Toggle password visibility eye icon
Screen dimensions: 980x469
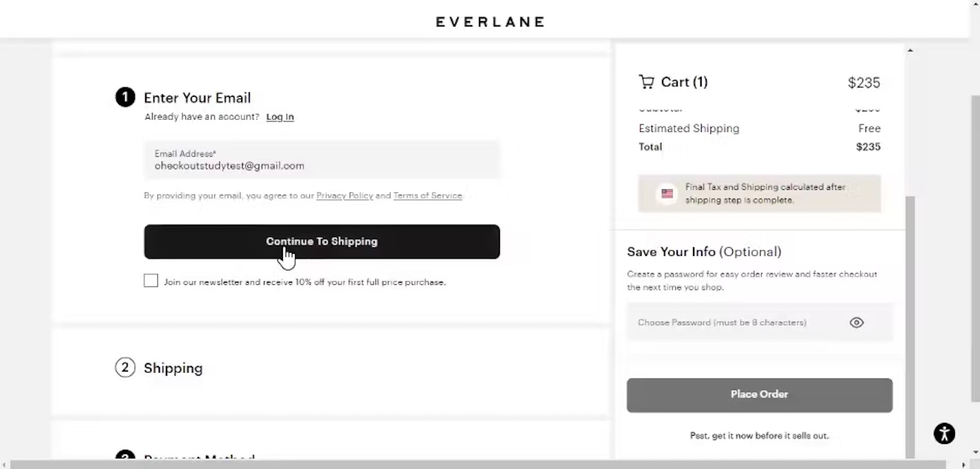click(856, 323)
